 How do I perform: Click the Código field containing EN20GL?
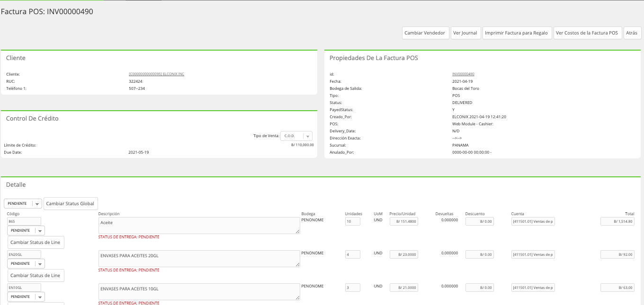pyautogui.click(x=24, y=254)
